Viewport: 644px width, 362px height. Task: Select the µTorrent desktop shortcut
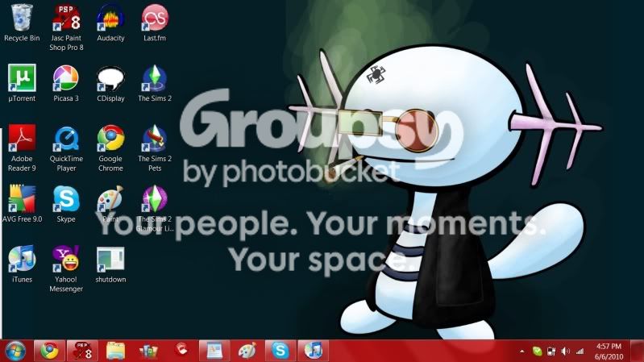pyautogui.click(x=22, y=83)
